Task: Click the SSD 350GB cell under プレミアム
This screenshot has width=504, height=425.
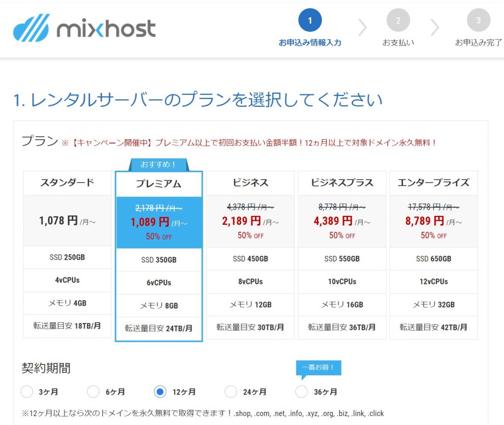Action: point(158,259)
